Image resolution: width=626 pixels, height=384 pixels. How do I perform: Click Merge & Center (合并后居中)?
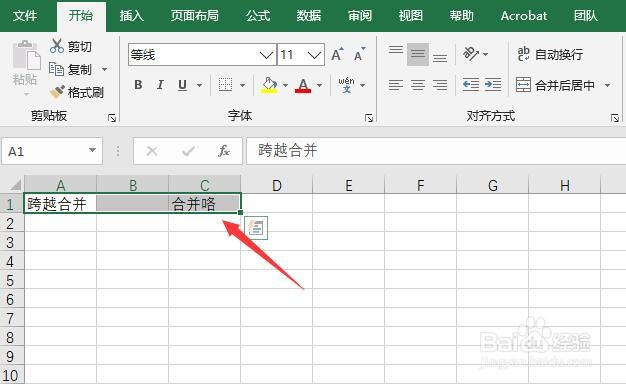click(555, 85)
